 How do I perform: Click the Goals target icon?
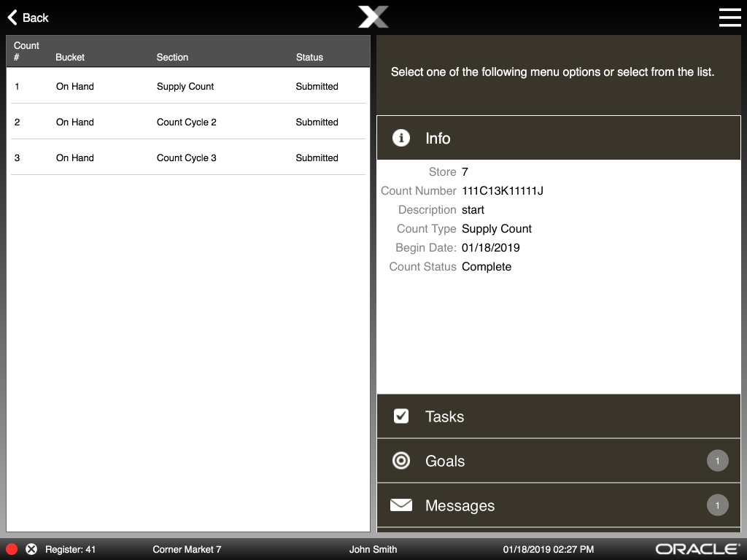(x=401, y=461)
